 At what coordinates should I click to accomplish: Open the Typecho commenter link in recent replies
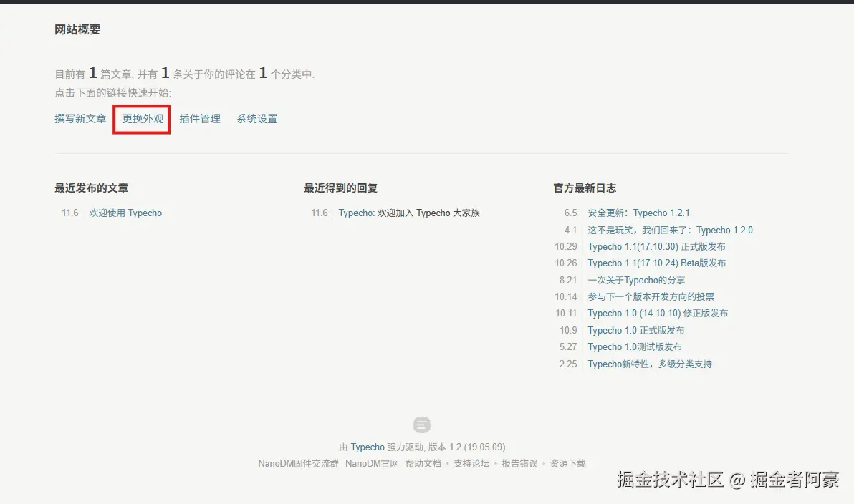click(355, 213)
